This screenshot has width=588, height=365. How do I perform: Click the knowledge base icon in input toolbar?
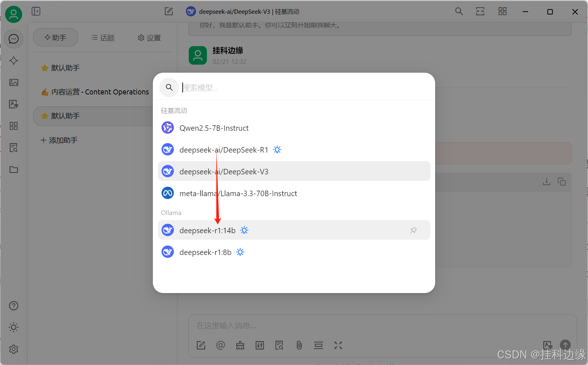[279, 345]
